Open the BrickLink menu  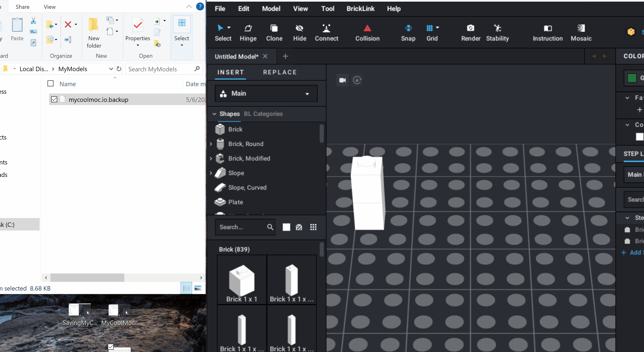(360, 9)
